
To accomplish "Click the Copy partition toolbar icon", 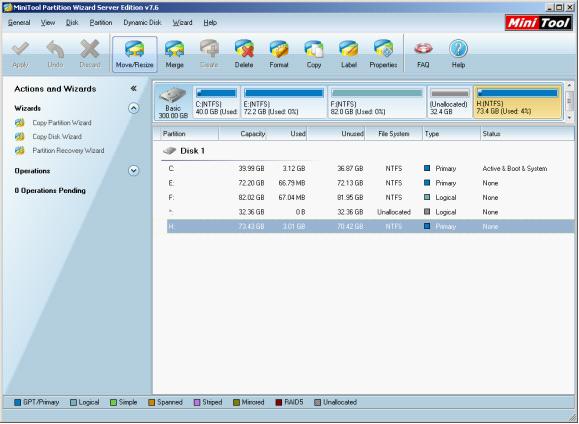I will pyautogui.click(x=314, y=48).
